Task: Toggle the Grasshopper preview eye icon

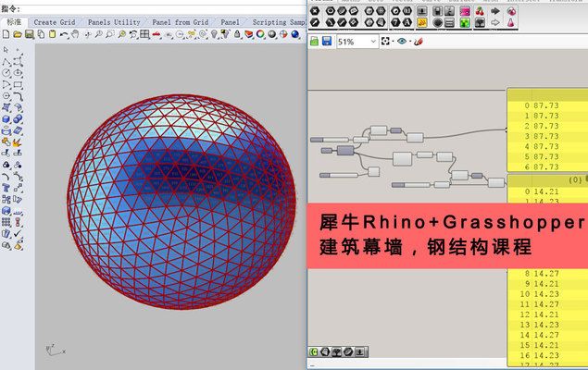Action: 403,43
